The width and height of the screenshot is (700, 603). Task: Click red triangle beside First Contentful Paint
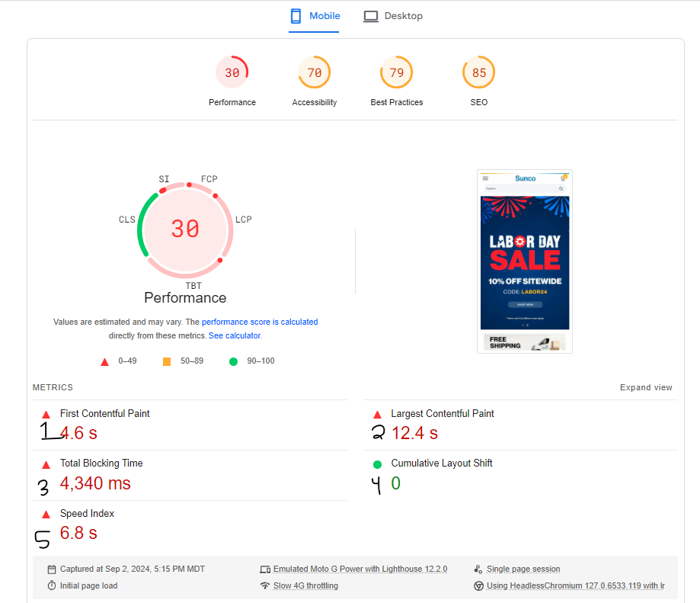(x=46, y=415)
